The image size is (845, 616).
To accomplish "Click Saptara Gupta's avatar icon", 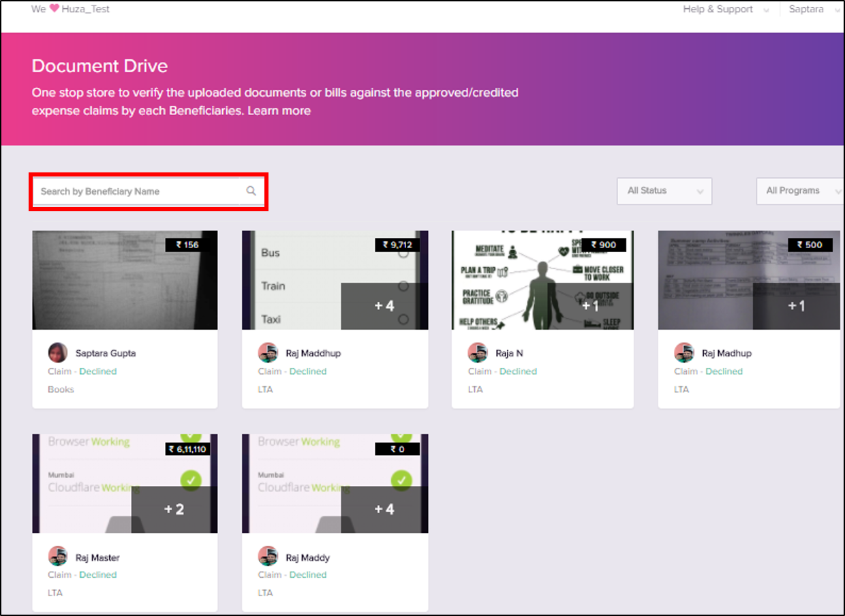I will tap(58, 353).
